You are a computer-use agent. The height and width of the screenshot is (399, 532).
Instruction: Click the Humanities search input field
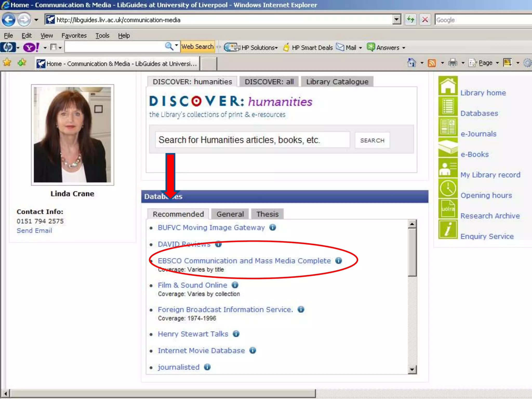[252, 140]
